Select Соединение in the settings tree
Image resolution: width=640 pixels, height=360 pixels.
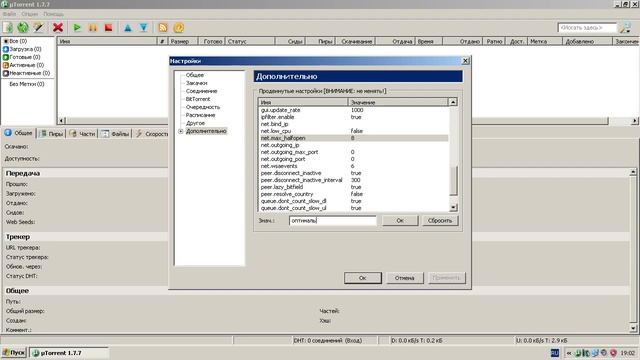click(201, 91)
